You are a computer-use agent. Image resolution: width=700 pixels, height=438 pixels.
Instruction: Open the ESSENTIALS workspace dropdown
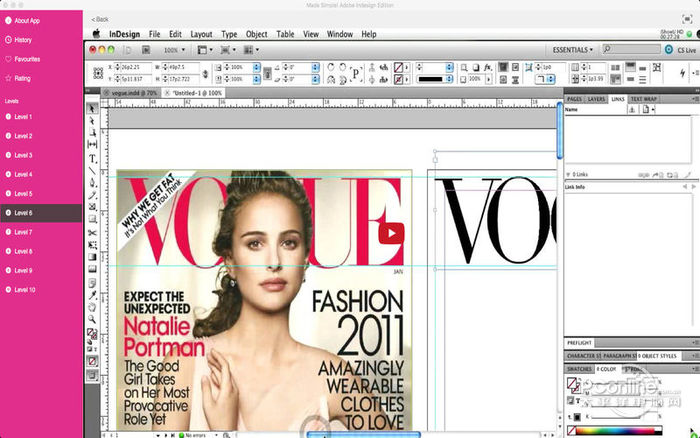(x=573, y=50)
